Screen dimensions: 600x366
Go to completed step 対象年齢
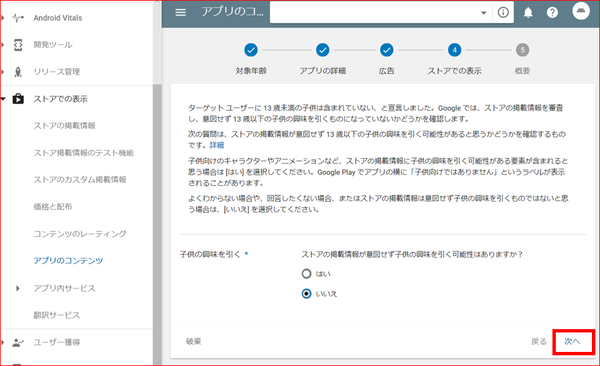click(x=251, y=50)
